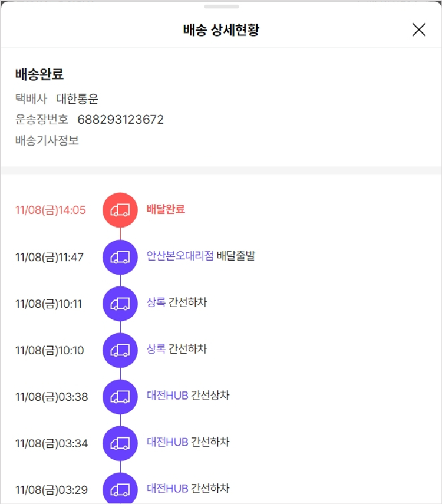
Task: Open the 대전HUB link at 03:29
Action: (167, 489)
